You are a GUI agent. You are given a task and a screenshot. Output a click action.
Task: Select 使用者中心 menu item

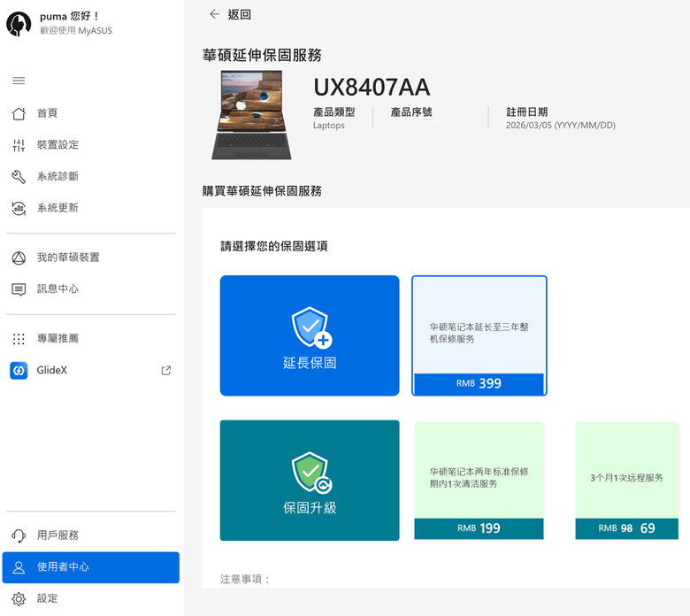point(90,567)
